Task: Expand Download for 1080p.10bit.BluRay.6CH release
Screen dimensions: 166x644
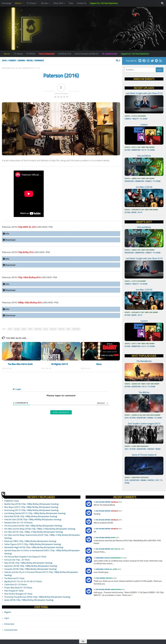Action: (61, 316)
